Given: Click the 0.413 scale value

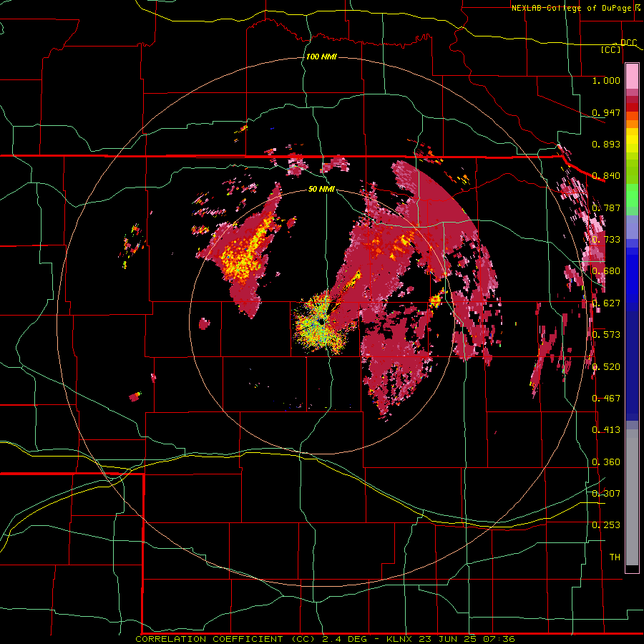Looking at the screenshot, I should [606, 430].
